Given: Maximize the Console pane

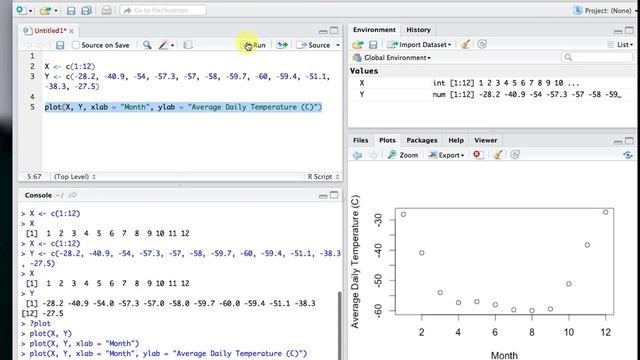Looking at the screenshot, I should pyautogui.click(x=334, y=195).
